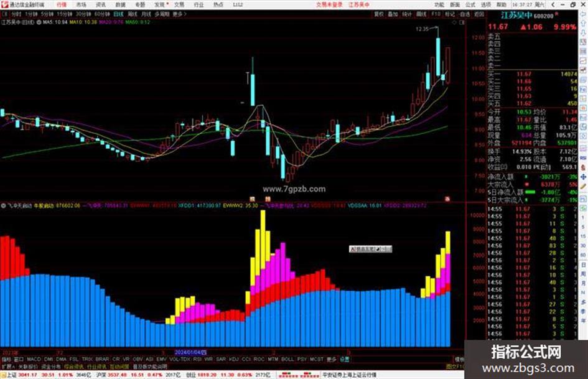Open the 行情 menu
This screenshot has width=588, height=379.
click(x=62, y=4)
